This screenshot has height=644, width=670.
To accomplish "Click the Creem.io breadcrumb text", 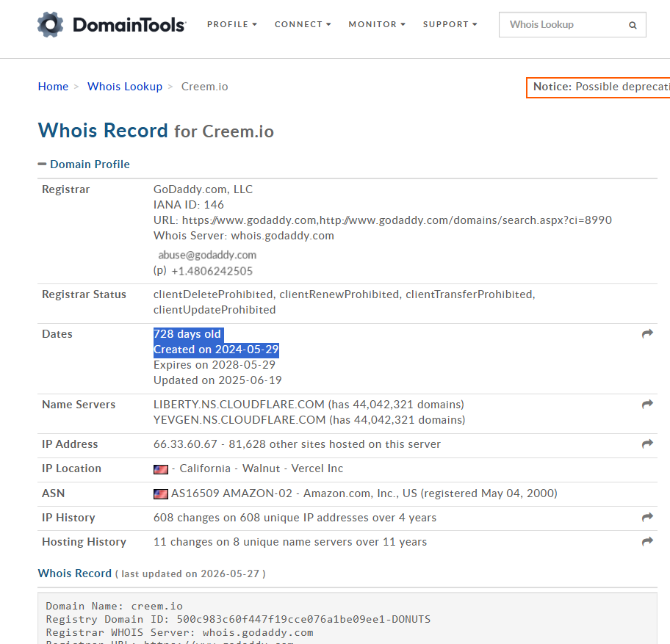I will tap(205, 86).
